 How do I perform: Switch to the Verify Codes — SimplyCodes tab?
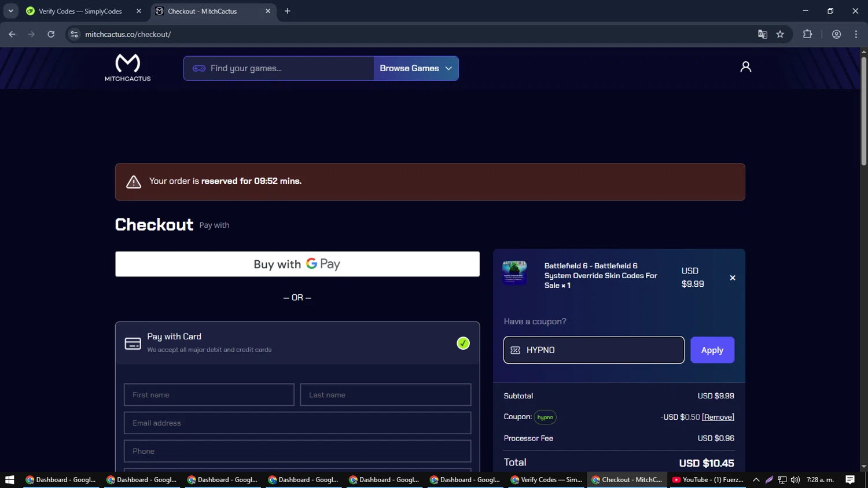(82, 11)
